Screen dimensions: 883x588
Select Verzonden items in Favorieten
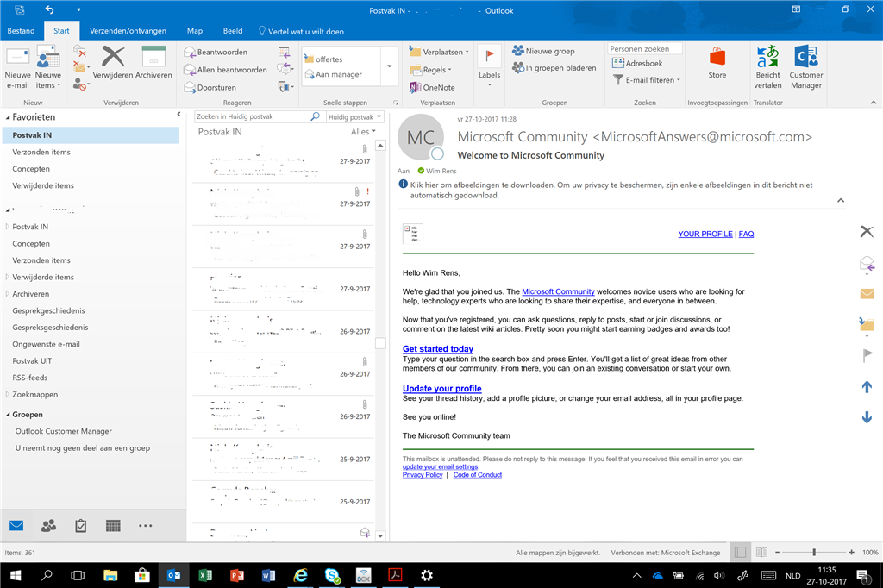tap(41, 152)
